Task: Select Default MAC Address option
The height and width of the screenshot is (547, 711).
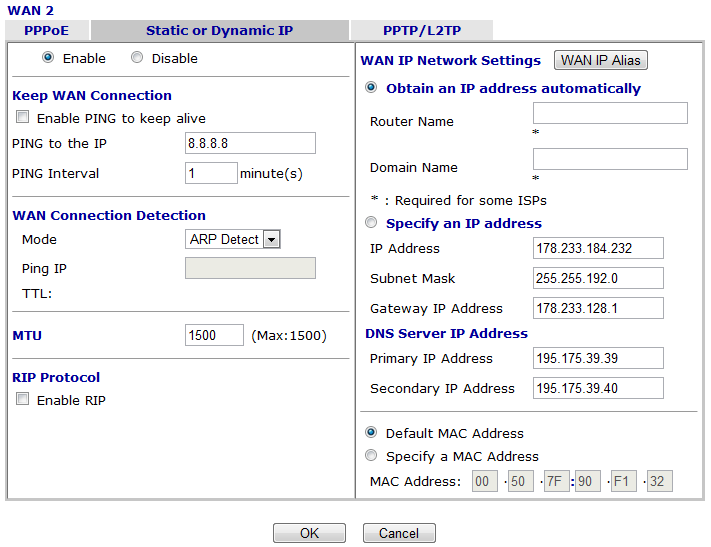Action: tap(371, 433)
